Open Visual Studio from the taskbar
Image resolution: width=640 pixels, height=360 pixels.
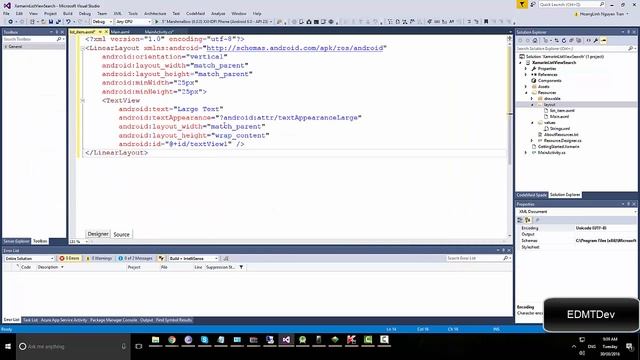click(x=286, y=340)
